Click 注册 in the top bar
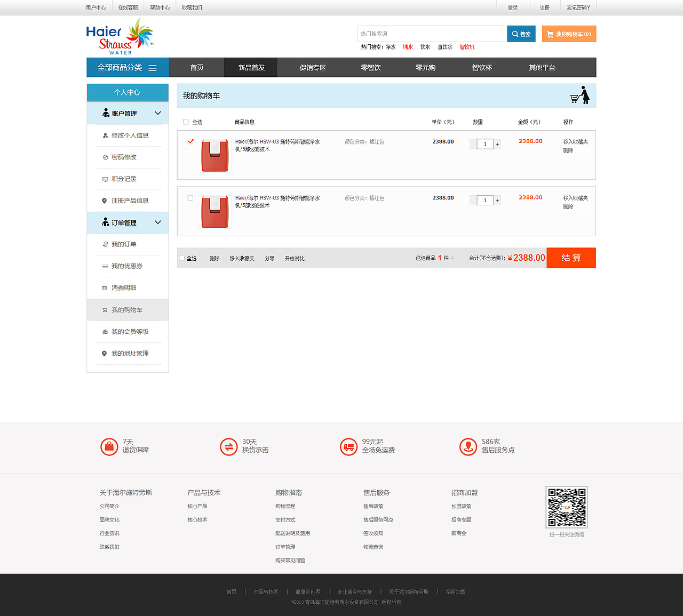Image resolution: width=683 pixels, height=616 pixels. coord(545,7)
